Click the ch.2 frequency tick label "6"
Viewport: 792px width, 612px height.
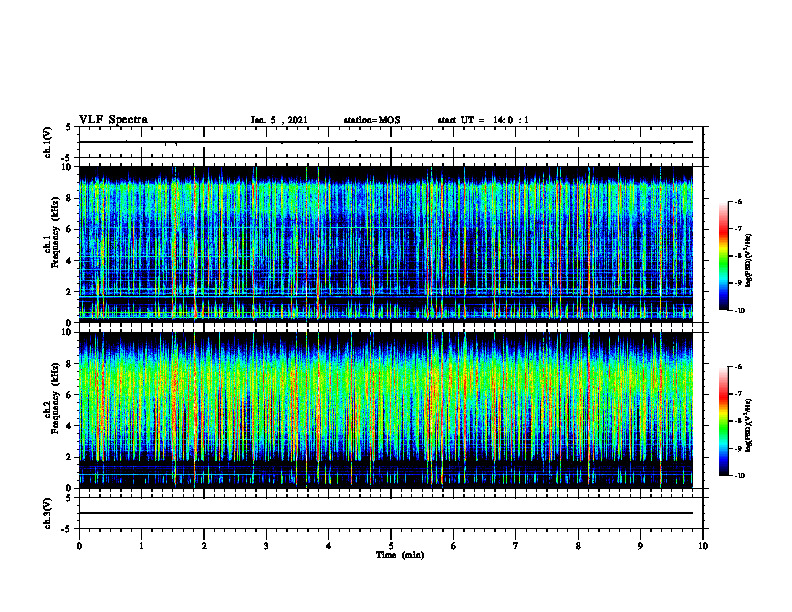pyautogui.click(x=70, y=395)
